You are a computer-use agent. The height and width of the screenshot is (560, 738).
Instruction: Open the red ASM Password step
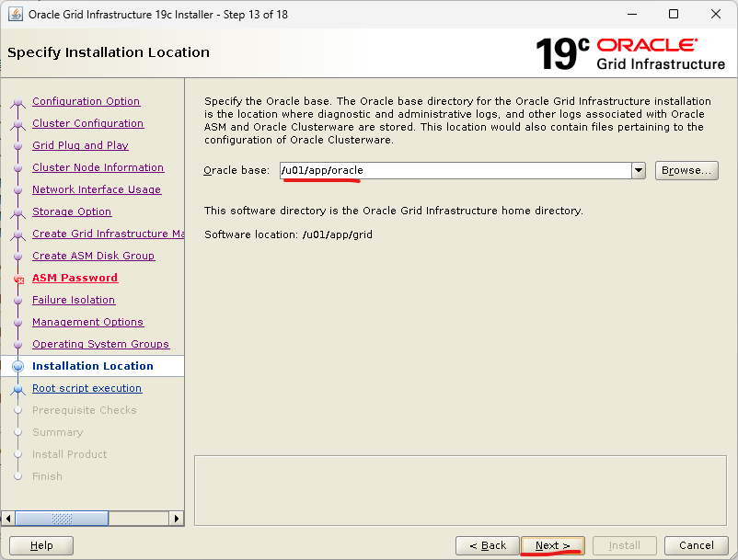coord(75,278)
